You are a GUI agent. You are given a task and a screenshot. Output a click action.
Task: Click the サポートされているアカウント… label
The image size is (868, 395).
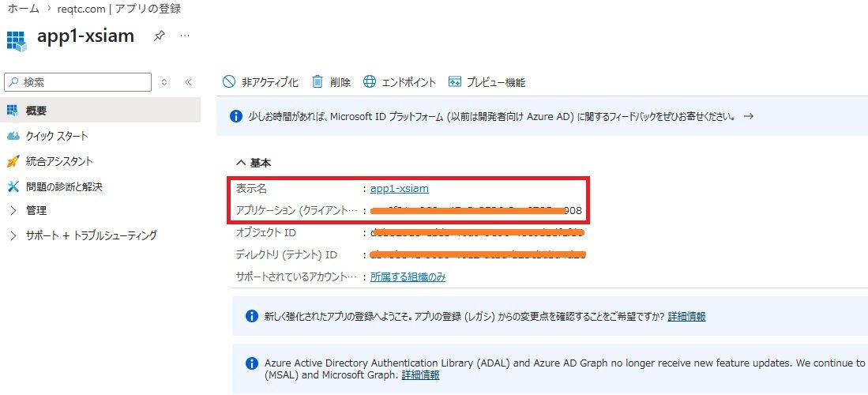[x=296, y=277]
